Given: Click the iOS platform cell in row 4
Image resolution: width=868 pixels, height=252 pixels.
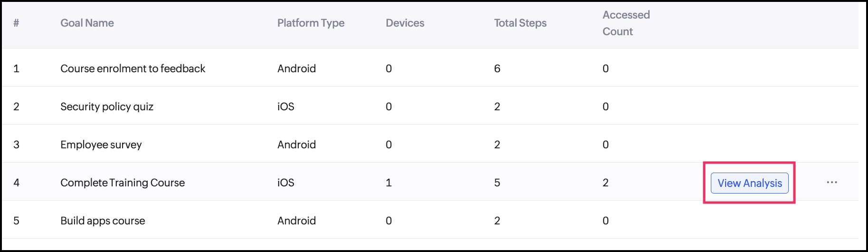Looking at the screenshot, I should tap(286, 183).
